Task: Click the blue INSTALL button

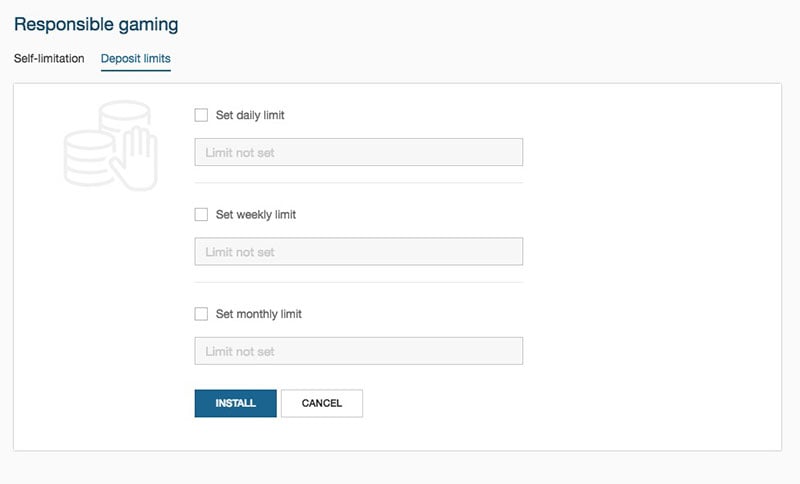Action: tap(236, 403)
